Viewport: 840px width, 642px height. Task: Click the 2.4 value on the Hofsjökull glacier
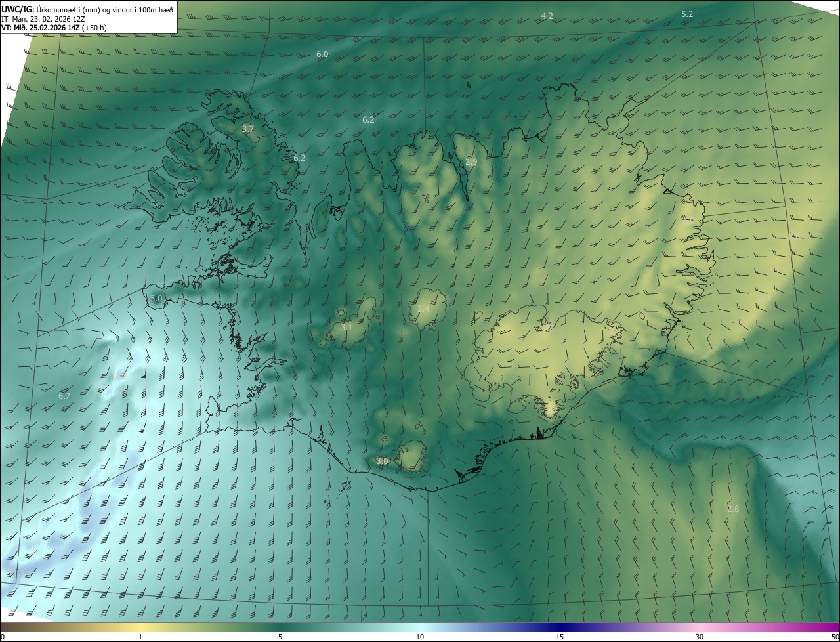pos(423,309)
